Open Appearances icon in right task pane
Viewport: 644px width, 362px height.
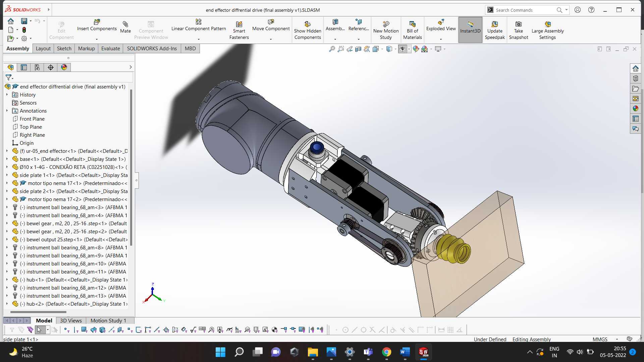(x=635, y=108)
